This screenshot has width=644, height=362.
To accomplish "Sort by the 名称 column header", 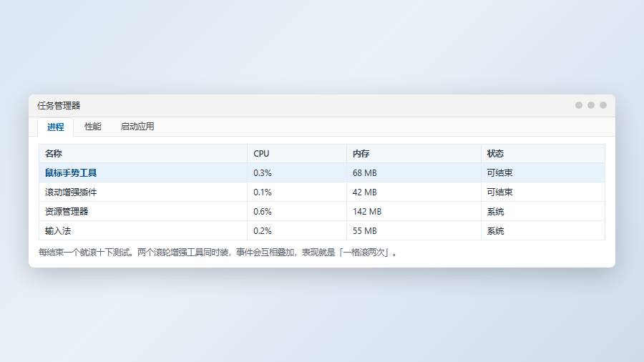I will pyautogui.click(x=143, y=154).
